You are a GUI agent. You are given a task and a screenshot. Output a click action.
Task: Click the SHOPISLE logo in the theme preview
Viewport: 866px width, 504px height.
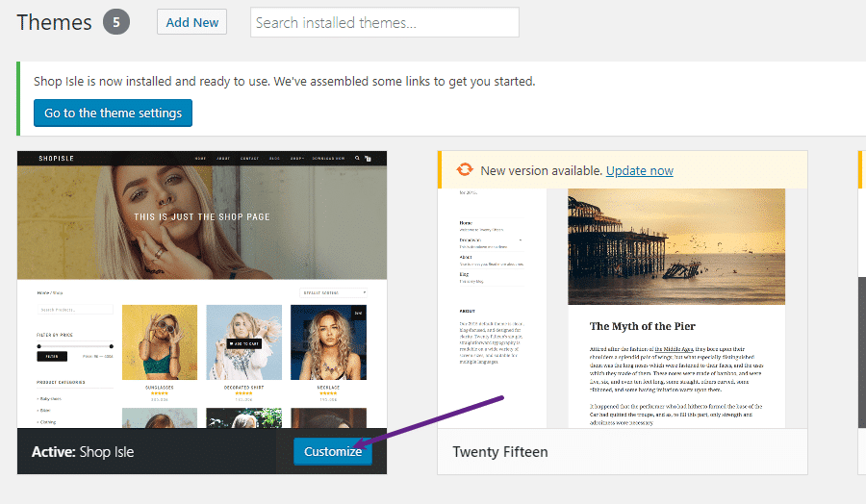click(57, 158)
